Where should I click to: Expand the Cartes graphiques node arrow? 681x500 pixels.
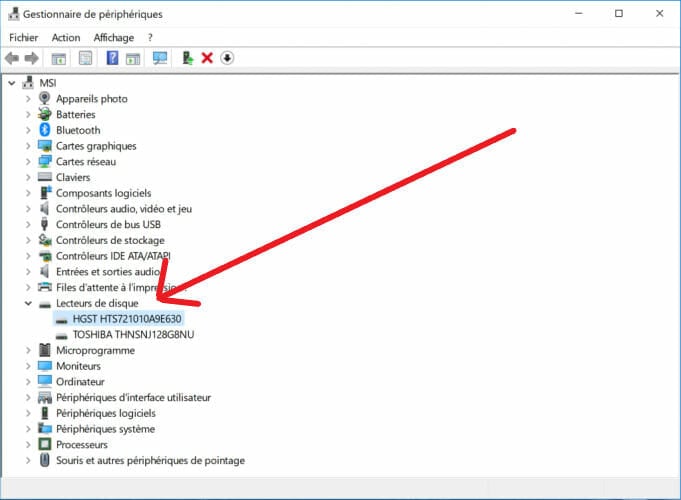click(28, 146)
